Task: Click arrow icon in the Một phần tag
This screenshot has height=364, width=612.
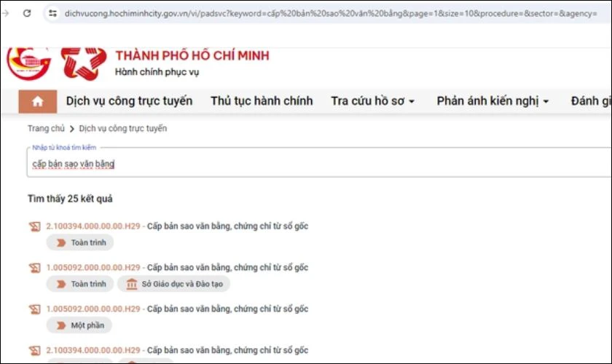Action: [x=61, y=325]
